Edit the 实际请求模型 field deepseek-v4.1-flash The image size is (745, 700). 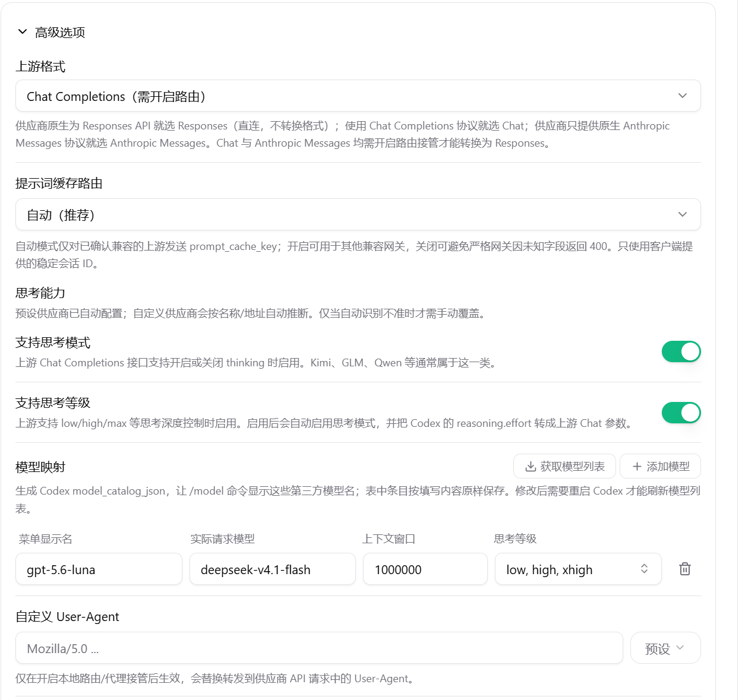click(x=273, y=569)
